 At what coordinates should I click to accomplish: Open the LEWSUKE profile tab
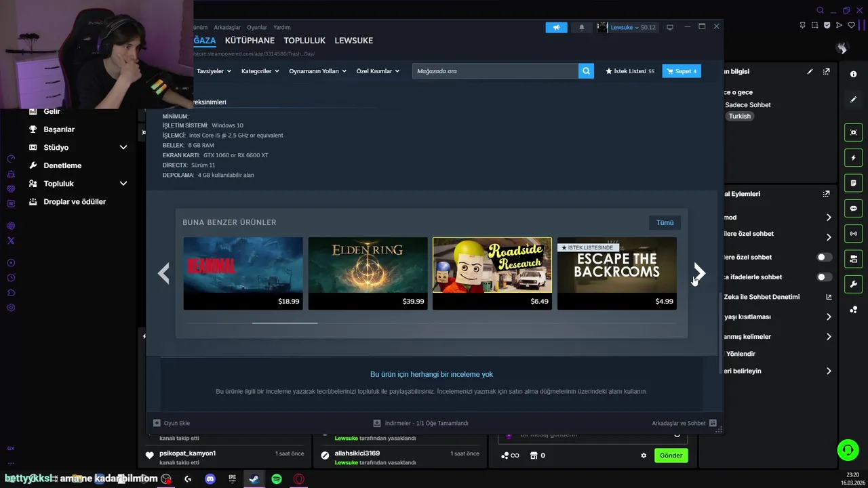pos(353,41)
